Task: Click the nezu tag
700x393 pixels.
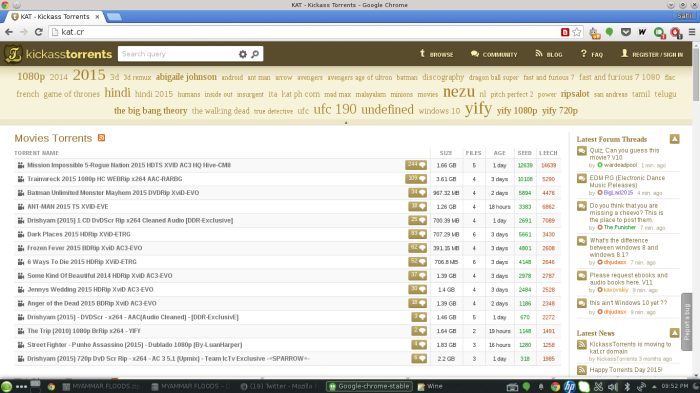Action: click(458, 92)
